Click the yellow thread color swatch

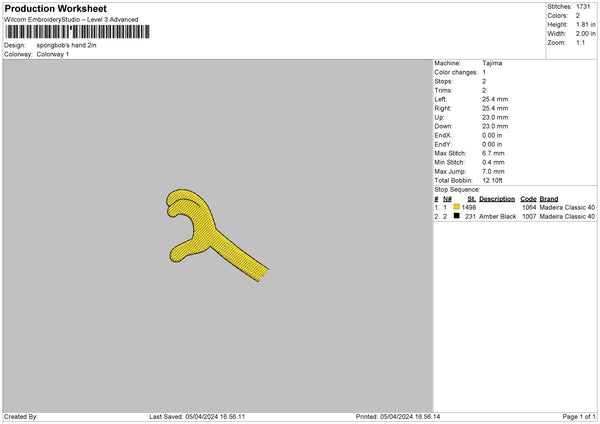pos(457,207)
